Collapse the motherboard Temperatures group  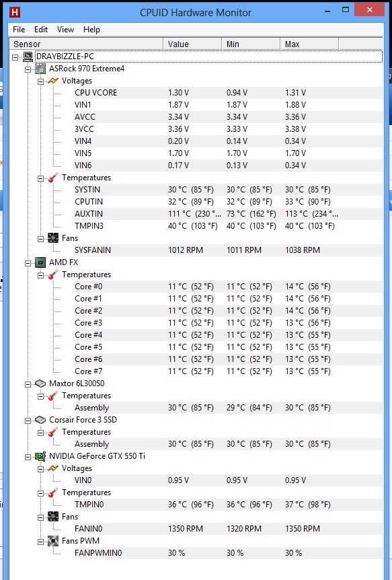(x=40, y=179)
